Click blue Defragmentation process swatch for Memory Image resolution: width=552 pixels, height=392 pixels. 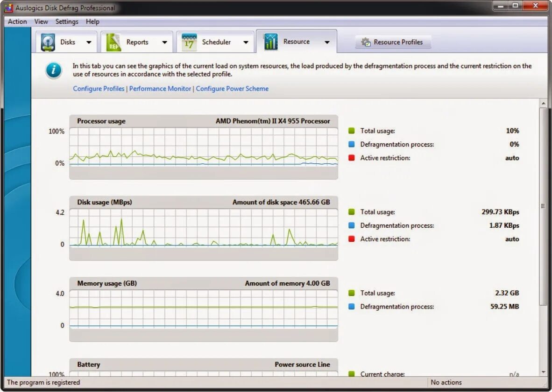351,307
